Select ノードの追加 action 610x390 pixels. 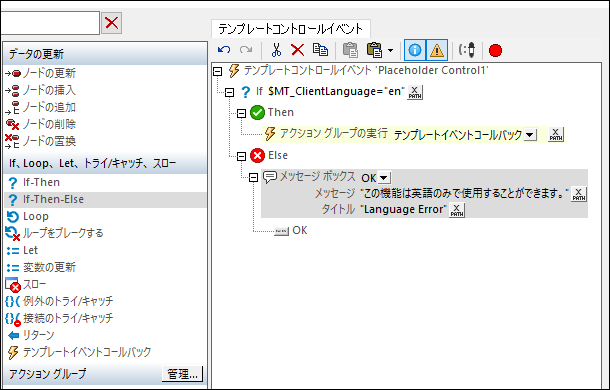(49, 107)
